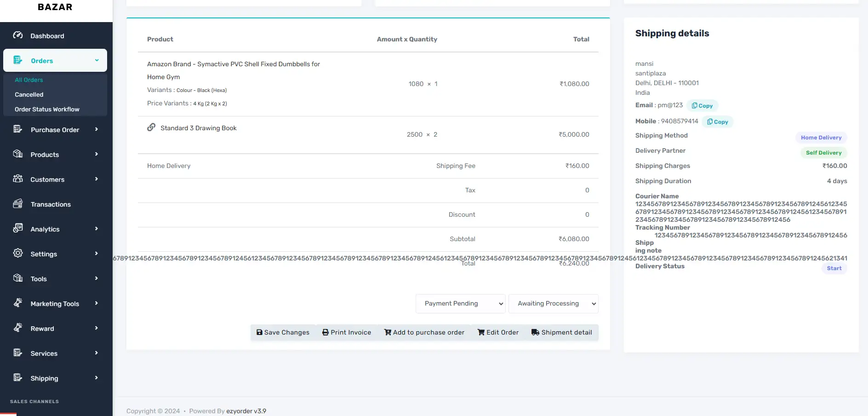The height and width of the screenshot is (416, 868).
Task: Click the Dashboard speedometer icon
Action: 18,35
